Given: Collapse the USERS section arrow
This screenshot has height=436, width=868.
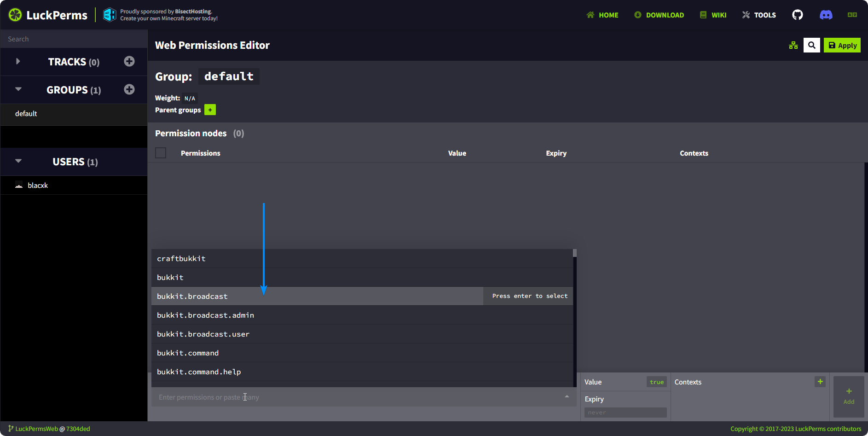Looking at the screenshot, I should (18, 161).
